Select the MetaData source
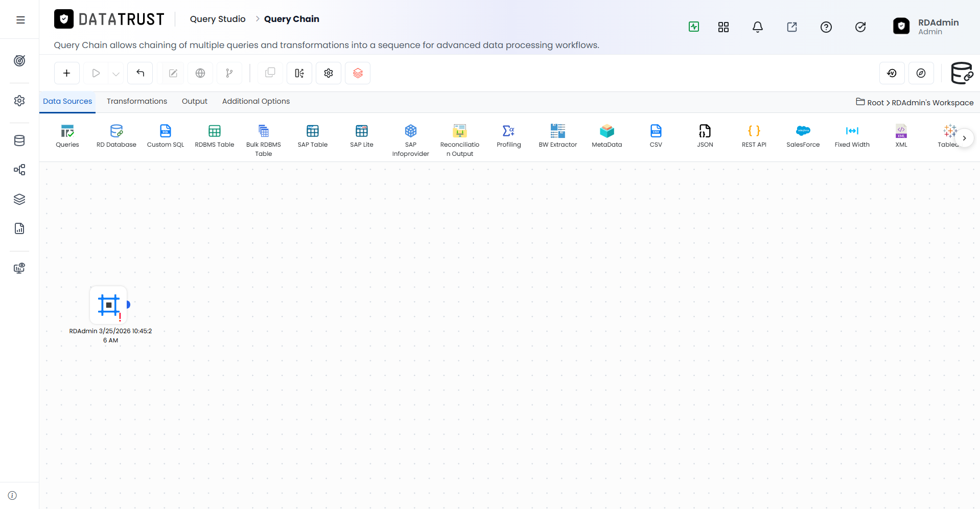Viewport: 980px width, 509px height. (607, 136)
